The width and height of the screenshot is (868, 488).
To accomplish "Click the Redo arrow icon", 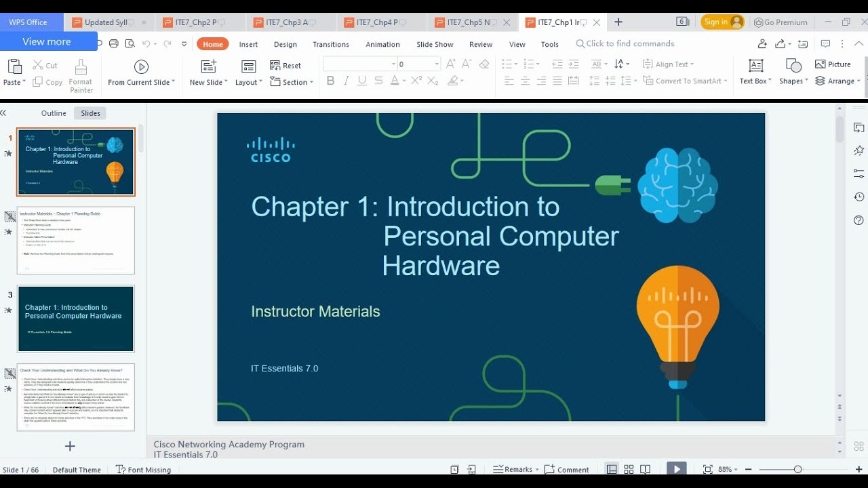I will [x=167, y=43].
